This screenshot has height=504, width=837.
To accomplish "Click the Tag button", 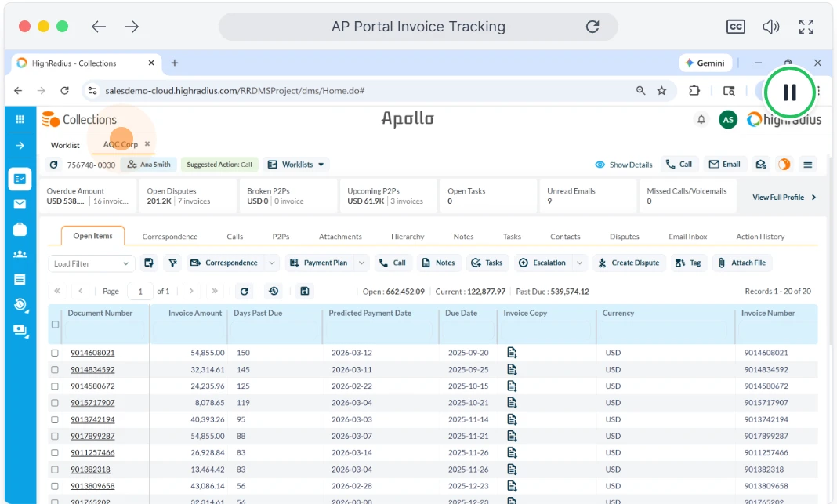I will click(x=689, y=263).
